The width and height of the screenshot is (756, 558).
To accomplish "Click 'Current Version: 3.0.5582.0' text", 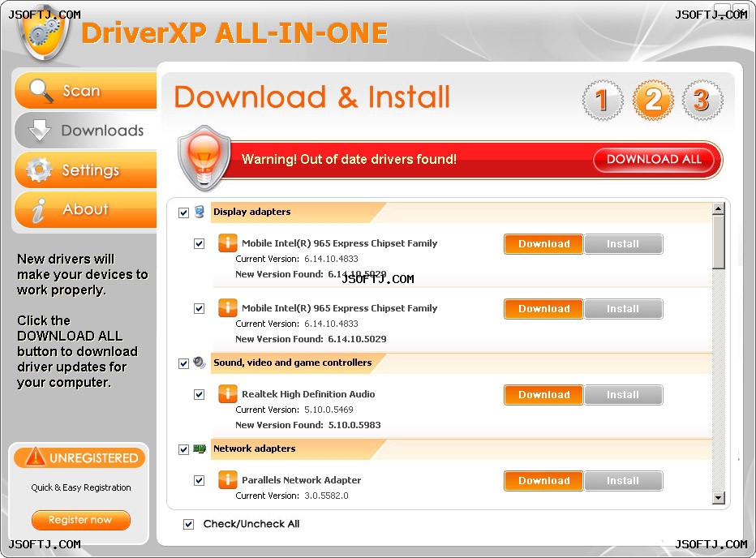I will point(292,496).
